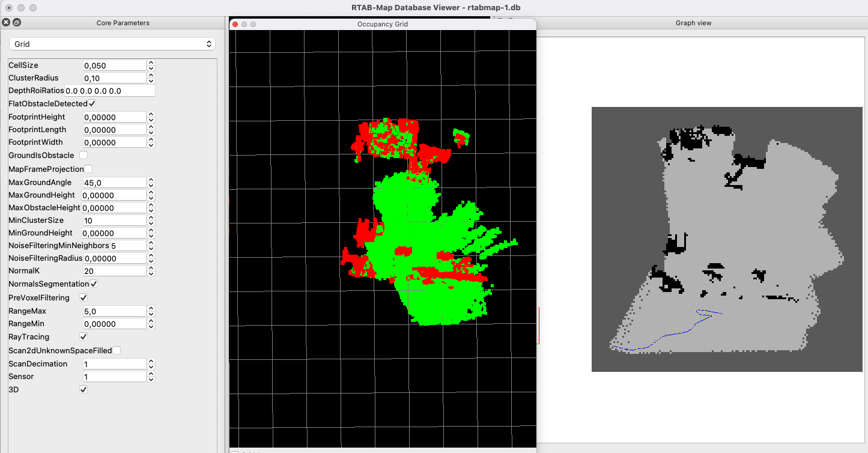Decrease the NormalK value
The height and width of the screenshot is (453, 868).
tap(152, 273)
